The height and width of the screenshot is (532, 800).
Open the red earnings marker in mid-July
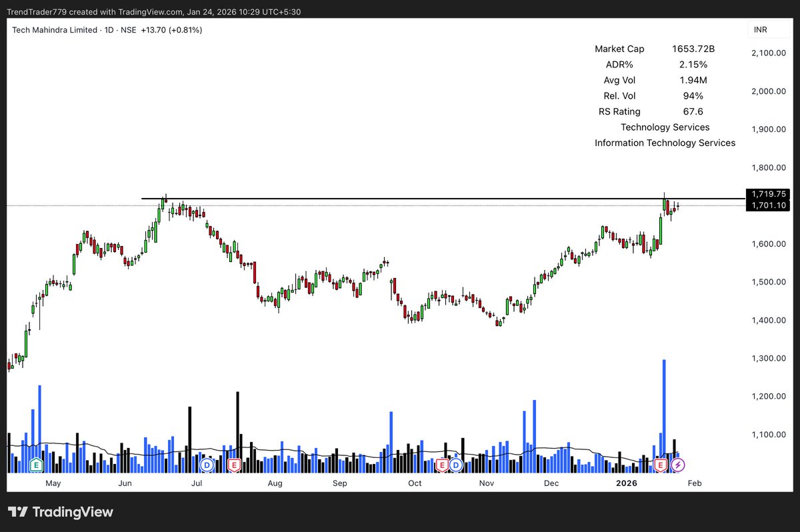(233, 464)
